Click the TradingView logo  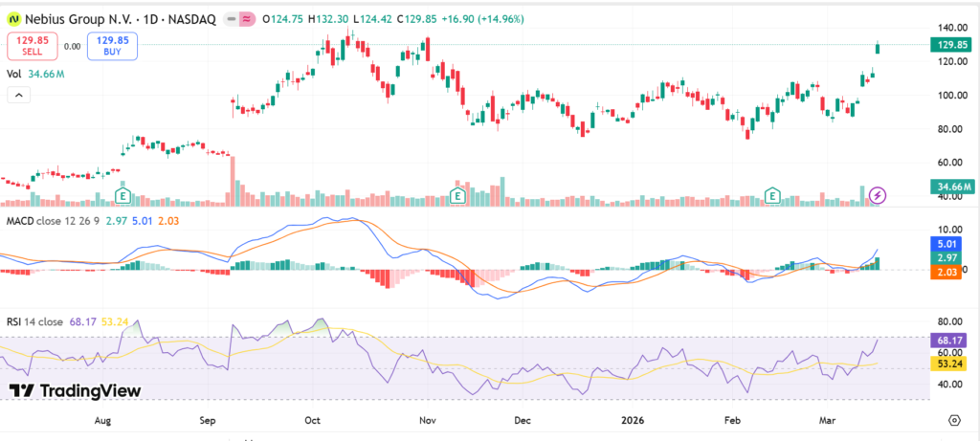tap(75, 390)
